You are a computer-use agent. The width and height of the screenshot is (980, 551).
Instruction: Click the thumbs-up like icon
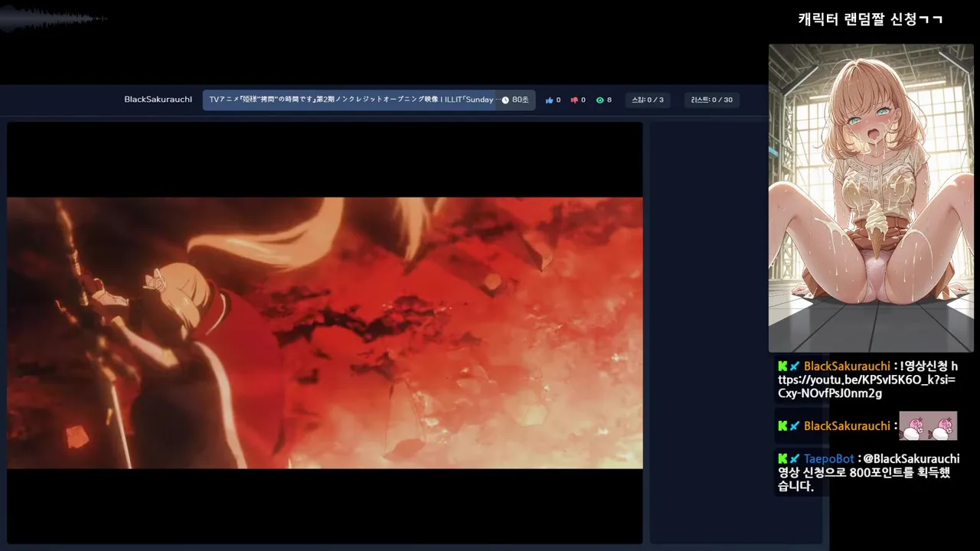549,100
